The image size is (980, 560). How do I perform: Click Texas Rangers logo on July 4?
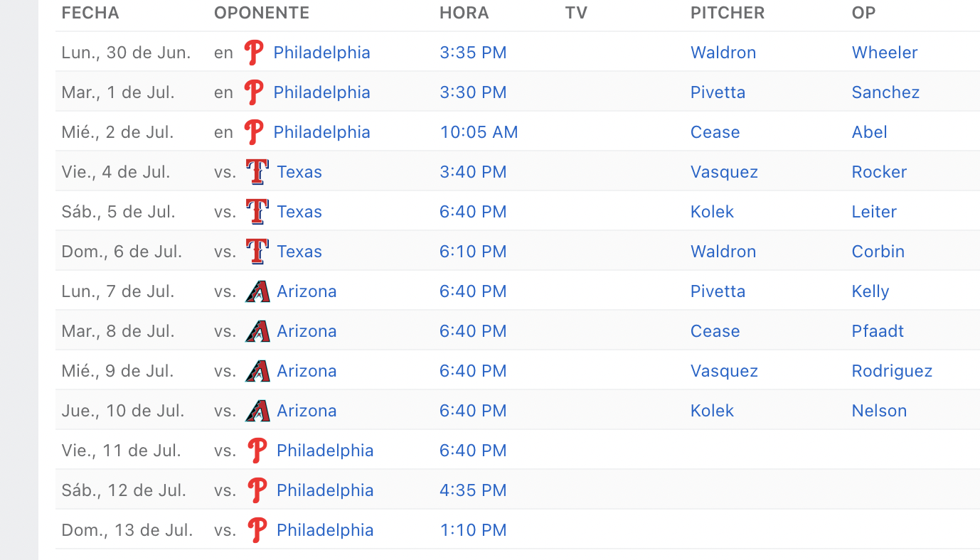click(x=257, y=172)
